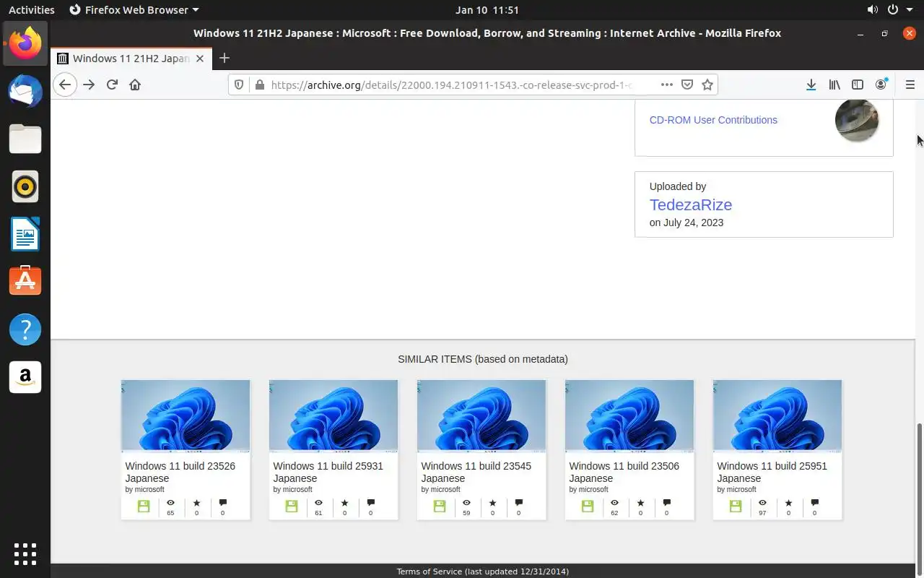The height and width of the screenshot is (578, 924).
Task: Open Windows 11 build 25931 Japanese thumbnail
Action: 334,415
